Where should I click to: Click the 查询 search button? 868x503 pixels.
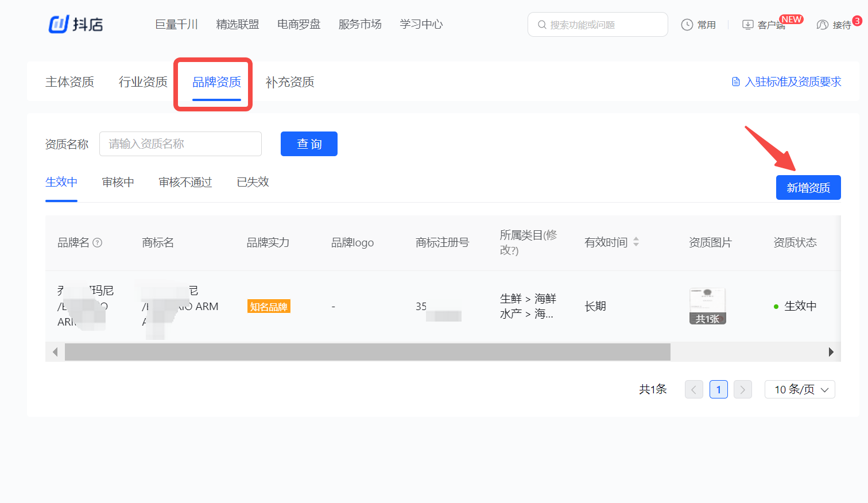click(x=309, y=144)
